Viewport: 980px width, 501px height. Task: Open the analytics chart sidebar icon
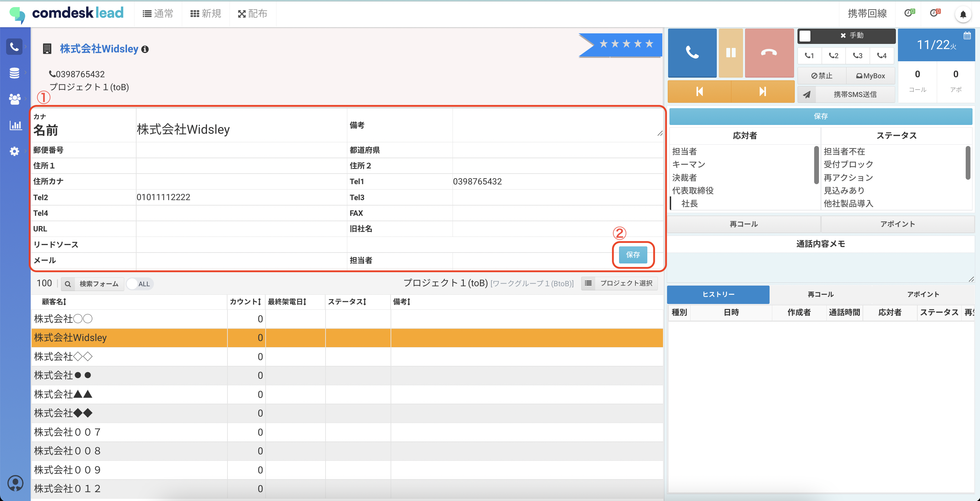(x=15, y=125)
